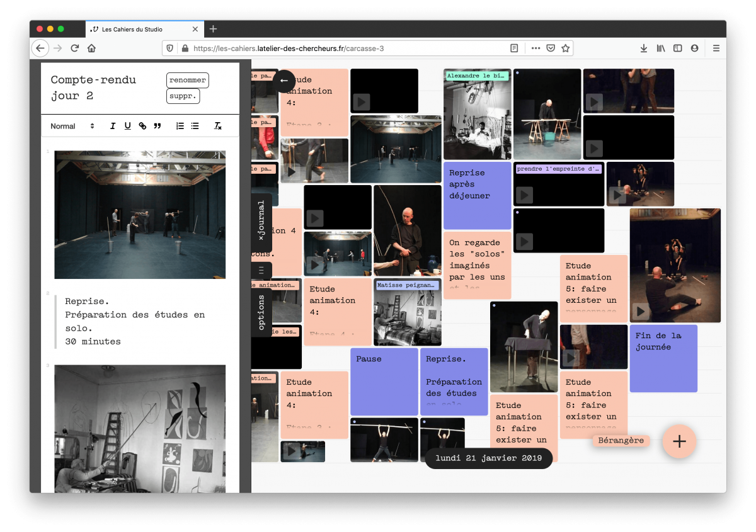This screenshot has width=756, height=532.
Task: Go back with the browser back arrow
Action: click(x=40, y=48)
